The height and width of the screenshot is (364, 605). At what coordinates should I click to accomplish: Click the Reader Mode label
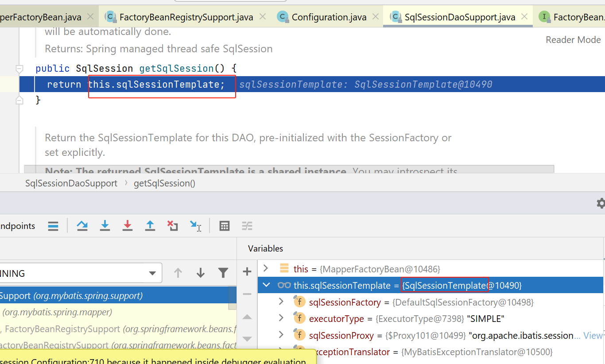coord(573,40)
